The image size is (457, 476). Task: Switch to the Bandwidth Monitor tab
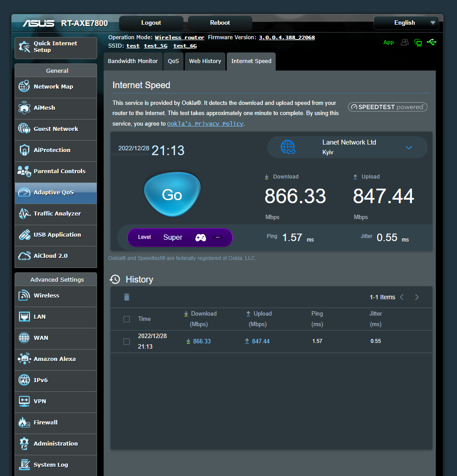click(133, 61)
